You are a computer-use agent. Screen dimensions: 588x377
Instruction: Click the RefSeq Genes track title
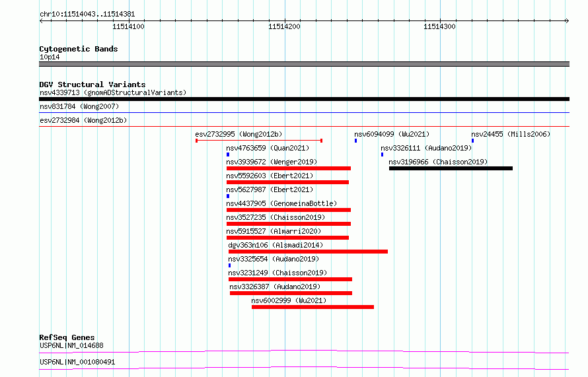coord(67,337)
